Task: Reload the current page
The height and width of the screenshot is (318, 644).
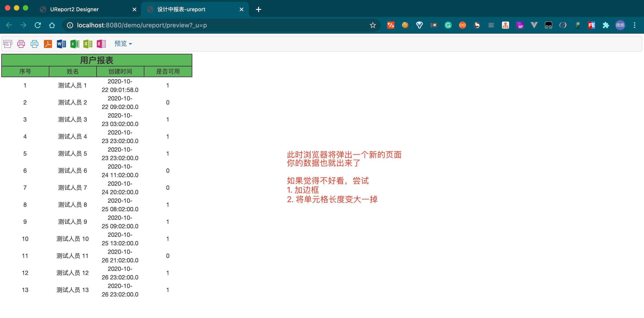Action: pyautogui.click(x=38, y=25)
